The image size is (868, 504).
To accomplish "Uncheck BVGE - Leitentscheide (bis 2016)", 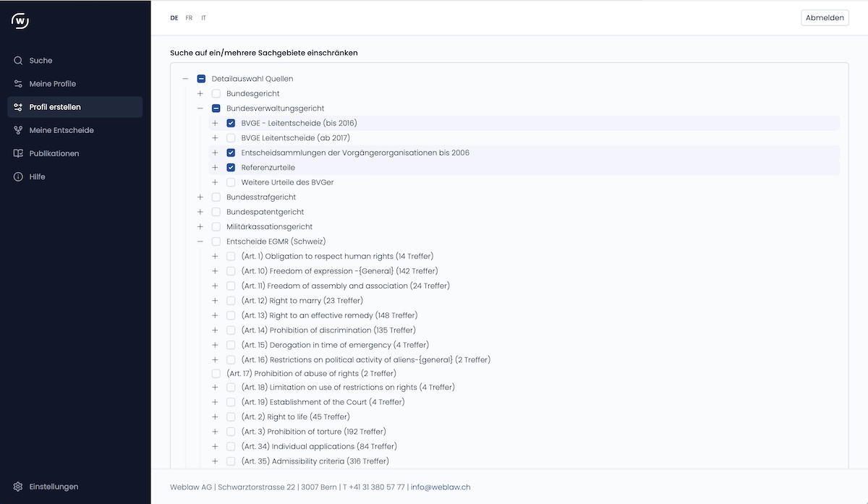I will click(231, 123).
